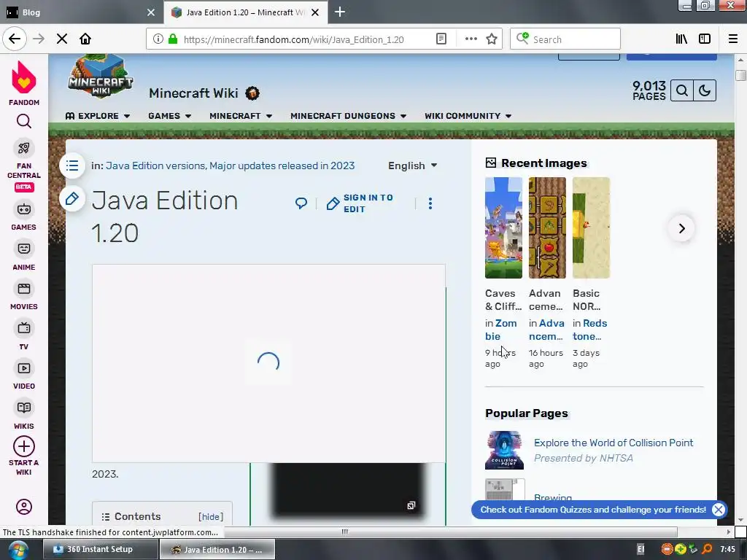The height and width of the screenshot is (560, 747).
Task: Open Minecraft Wiki title link
Action: 193,93
